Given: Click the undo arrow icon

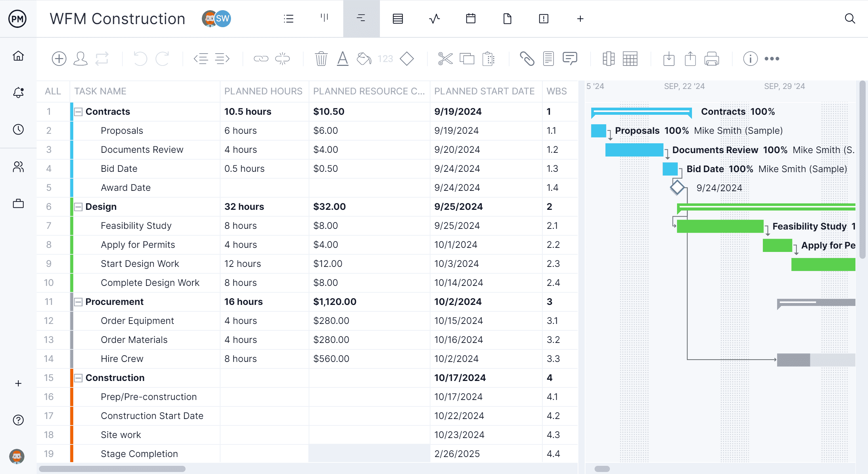Looking at the screenshot, I should click(x=139, y=58).
